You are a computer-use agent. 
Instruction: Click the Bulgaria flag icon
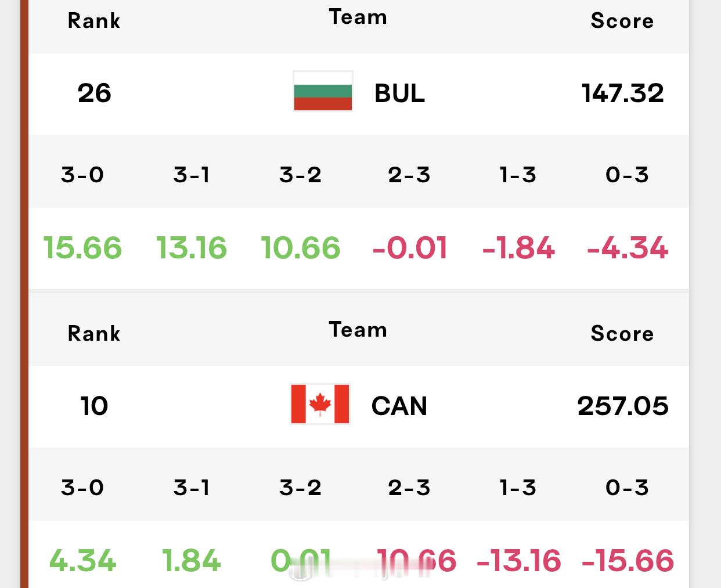323,91
